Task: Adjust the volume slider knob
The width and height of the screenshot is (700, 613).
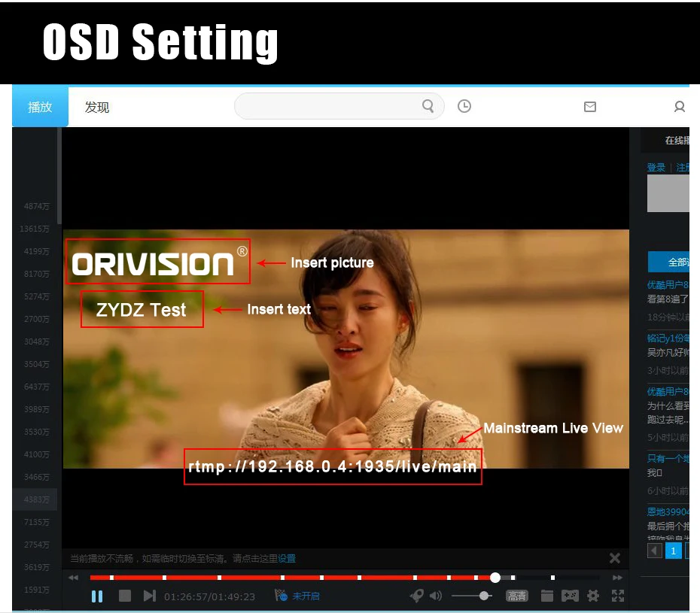Action: point(483,596)
